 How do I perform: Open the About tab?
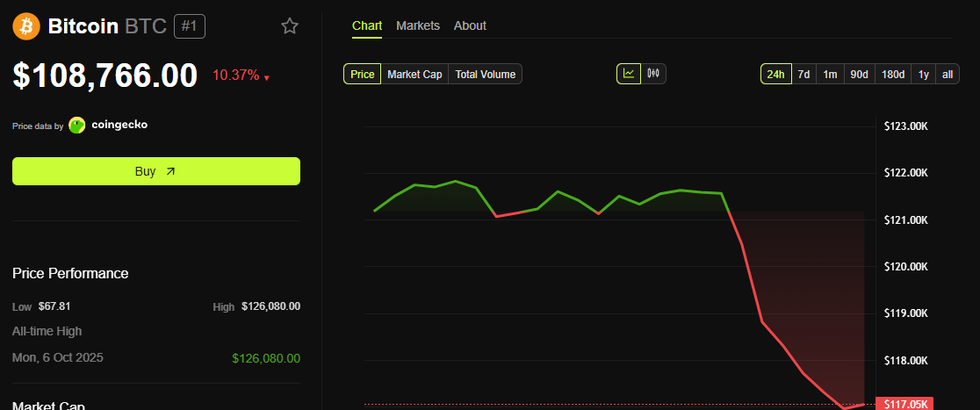[470, 25]
